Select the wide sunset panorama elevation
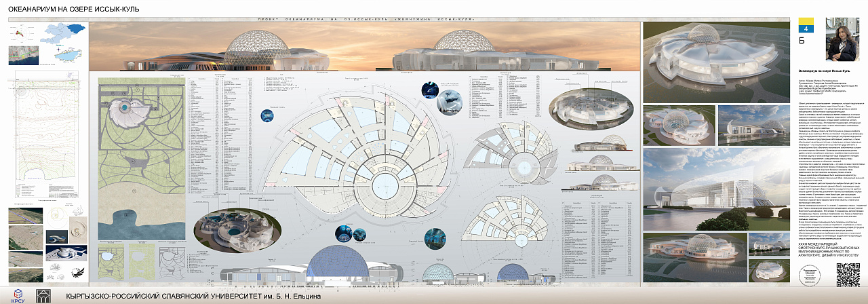The height and width of the screenshot is (304, 868). (x=365, y=47)
